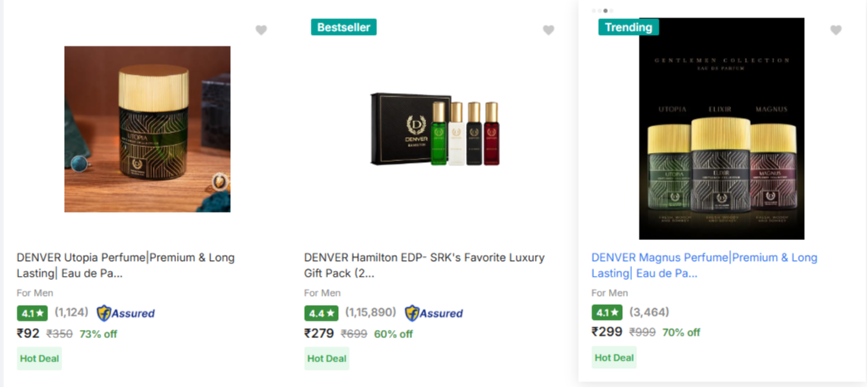Click the 4.1 star rating of Magnus Perfume

click(x=607, y=312)
